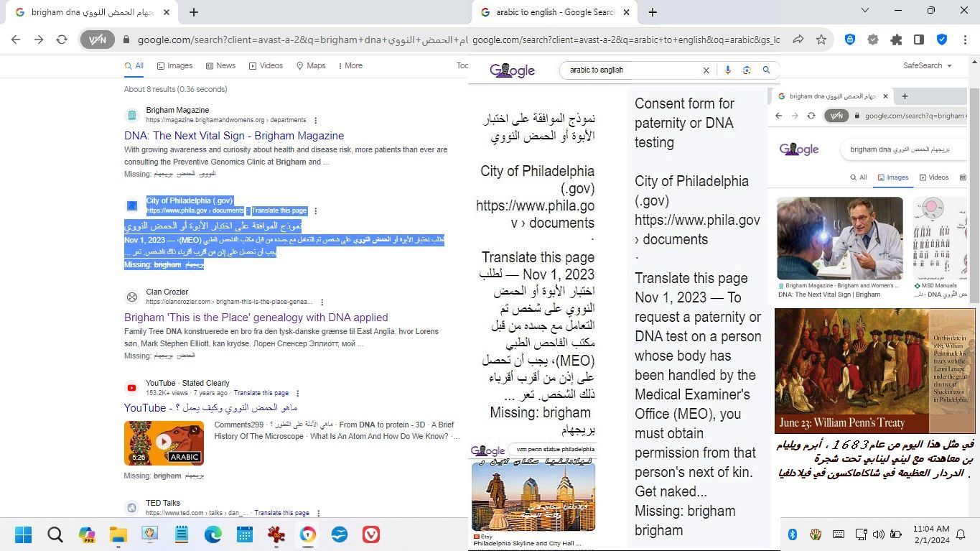Open the Windows Start menu
The image size is (980, 551).
point(23,534)
